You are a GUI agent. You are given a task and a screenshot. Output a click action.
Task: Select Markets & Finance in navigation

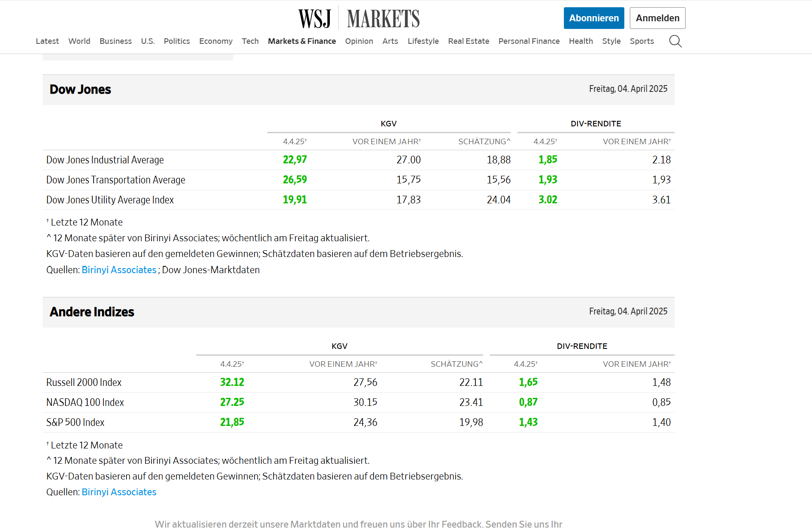302,41
